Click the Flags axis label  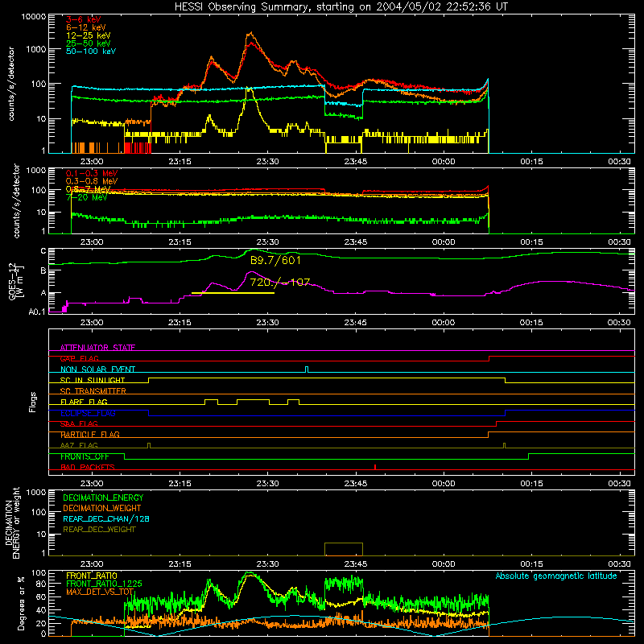pos(33,402)
